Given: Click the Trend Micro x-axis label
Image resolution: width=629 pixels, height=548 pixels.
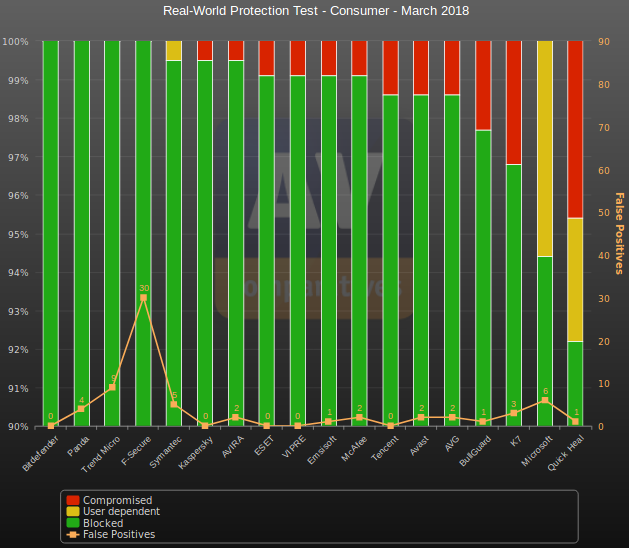Looking at the screenshot, I should 100,454.
